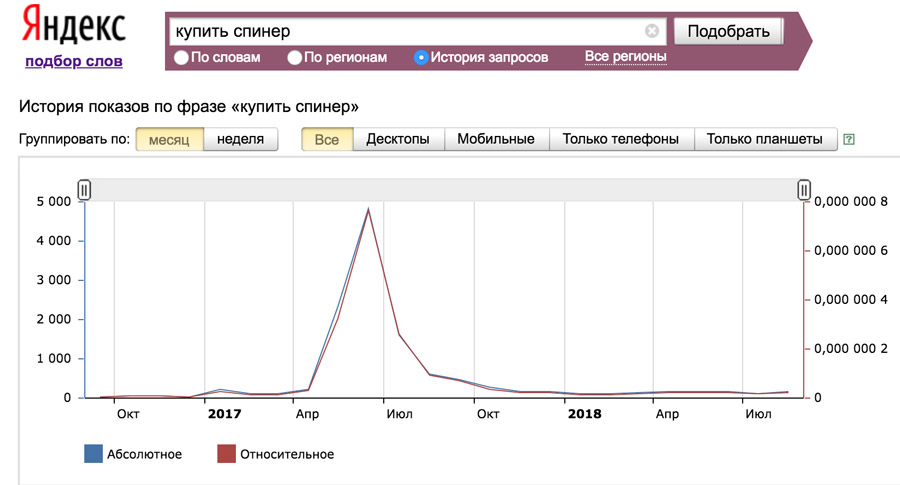Group results by неделя
This screenshot has height=485, width=900.
240,139
